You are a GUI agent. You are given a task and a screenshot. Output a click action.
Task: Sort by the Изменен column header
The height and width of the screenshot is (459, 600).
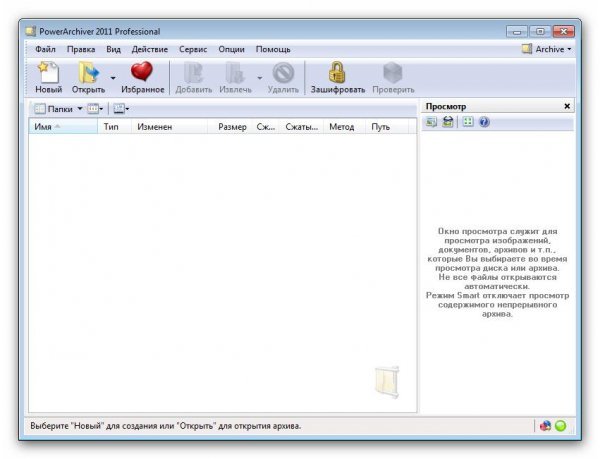click(169, 127)
